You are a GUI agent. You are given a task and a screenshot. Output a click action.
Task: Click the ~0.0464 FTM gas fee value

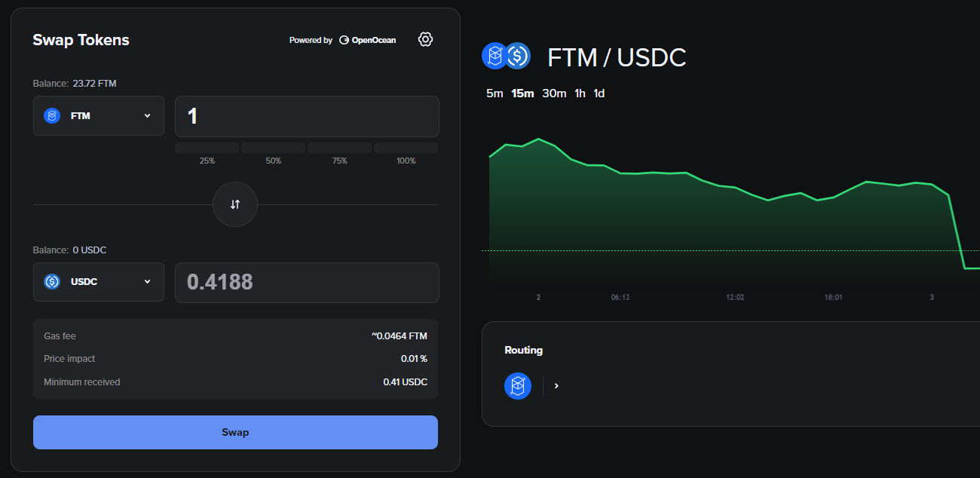pyautogui.click(x=400, y=336)
